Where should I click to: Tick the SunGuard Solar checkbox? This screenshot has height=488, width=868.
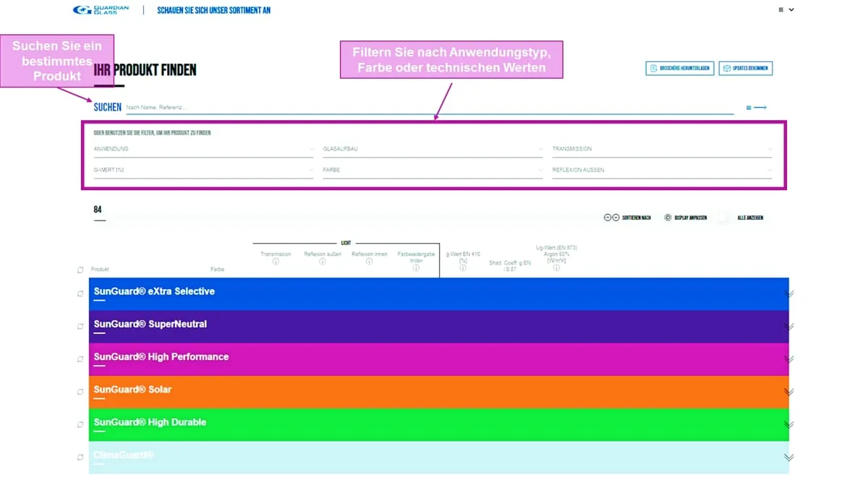[x=80, y=392]
